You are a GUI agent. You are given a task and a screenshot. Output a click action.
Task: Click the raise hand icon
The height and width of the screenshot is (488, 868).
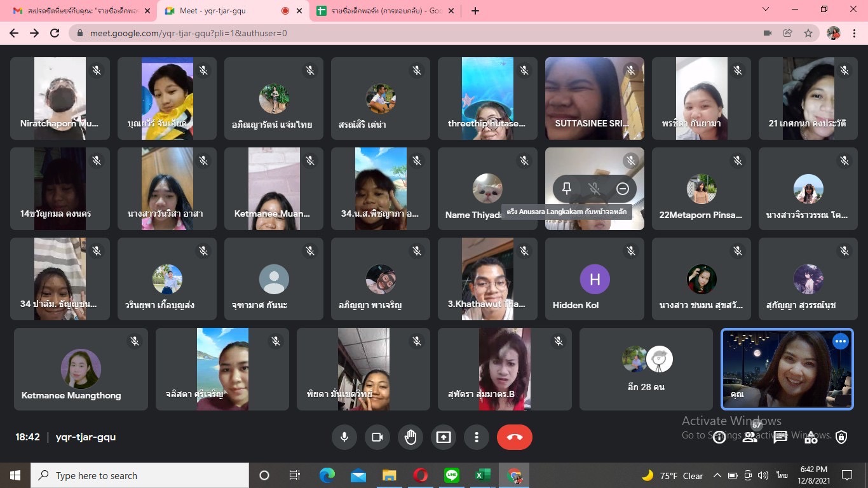click(x=410, y=437)
